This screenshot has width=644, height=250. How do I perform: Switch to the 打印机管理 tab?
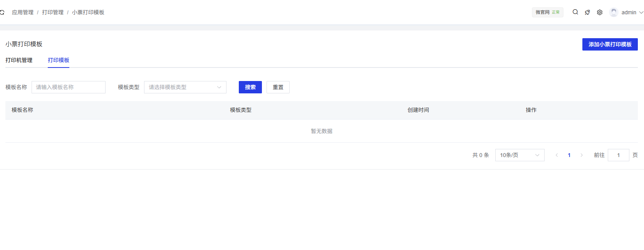(x=19, y=60)
